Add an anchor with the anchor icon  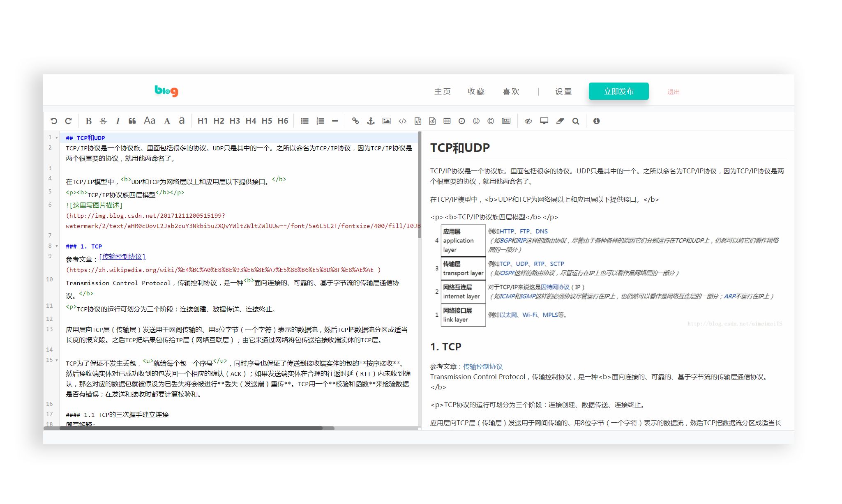371,121
